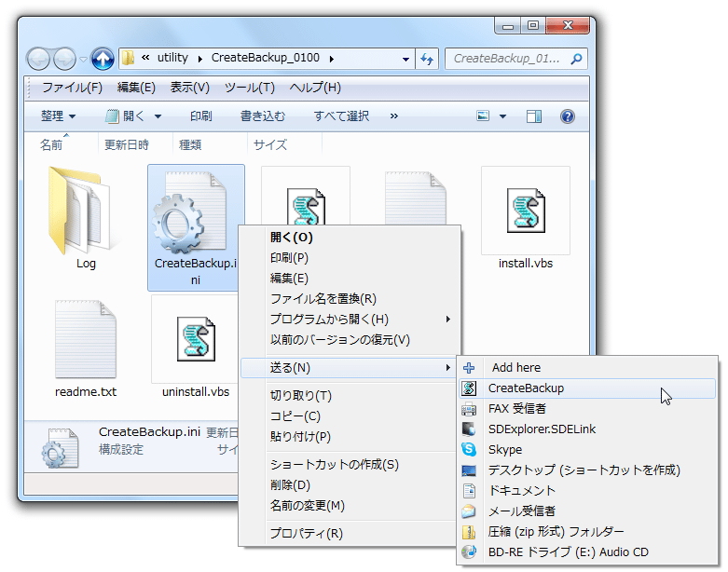Expand the address bar history dropdown
The image size is (728, 572).
pyautogui.click(x=405, y=59)
